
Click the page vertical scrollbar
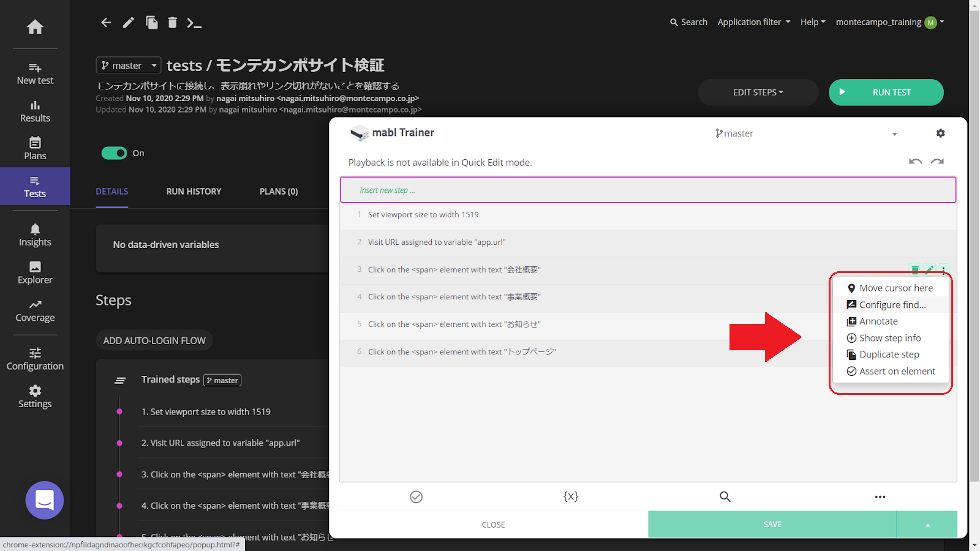(x=974, y=245)
